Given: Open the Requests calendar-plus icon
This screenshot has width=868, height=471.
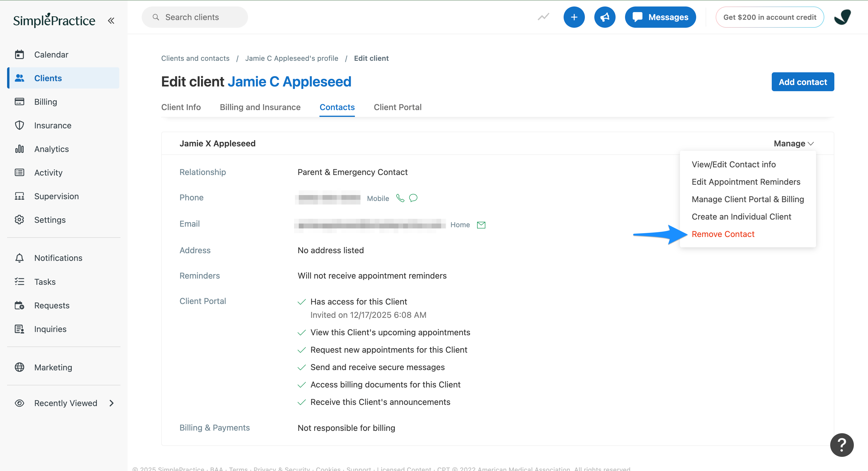Looking at the screenshot, I should coord(19,305).
